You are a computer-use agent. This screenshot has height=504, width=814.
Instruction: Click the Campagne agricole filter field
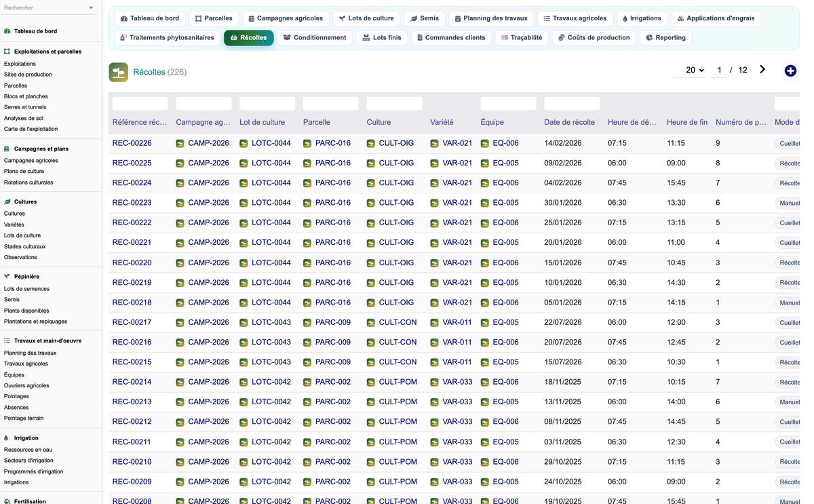point(203,104)
